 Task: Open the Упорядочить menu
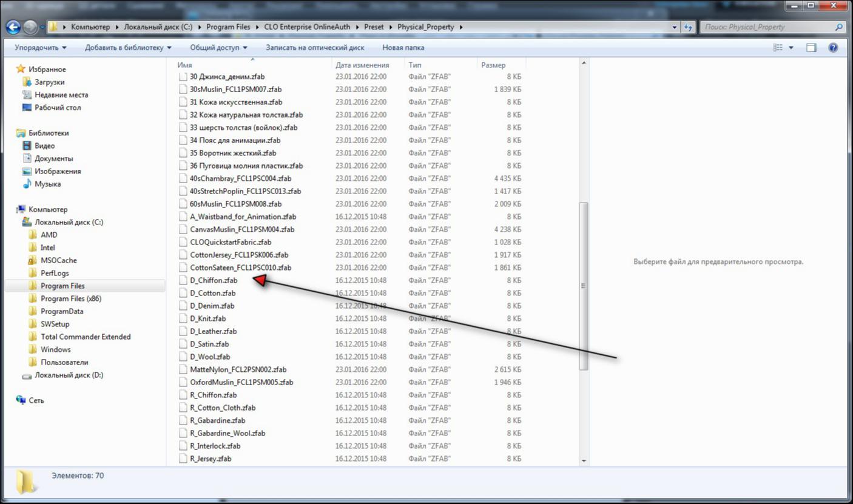pyautogui.click(x=41, y=47)
